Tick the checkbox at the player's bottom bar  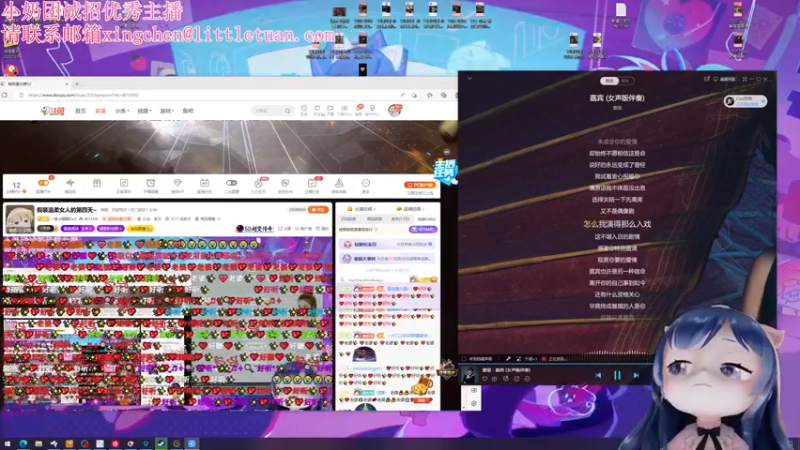(x=464, y=359)
